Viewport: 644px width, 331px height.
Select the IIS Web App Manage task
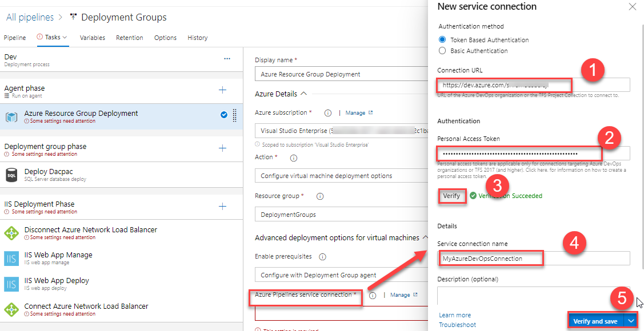[x=122, y=259]
